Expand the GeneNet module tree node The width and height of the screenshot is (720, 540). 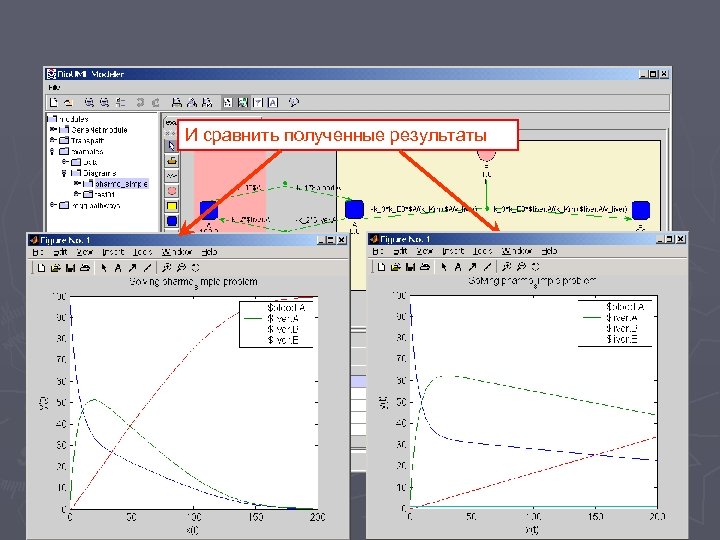[x=53, y=129]
